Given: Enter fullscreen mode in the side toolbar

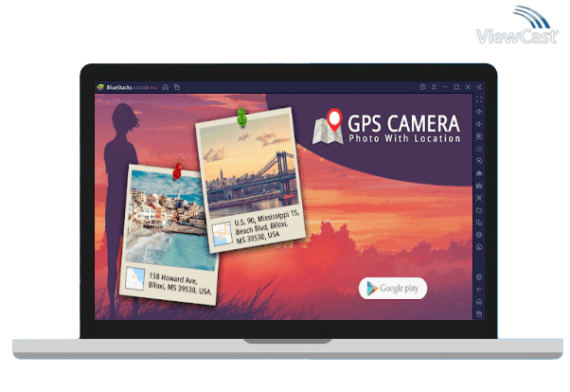Looking at the screenshot, I should point(479,99).
